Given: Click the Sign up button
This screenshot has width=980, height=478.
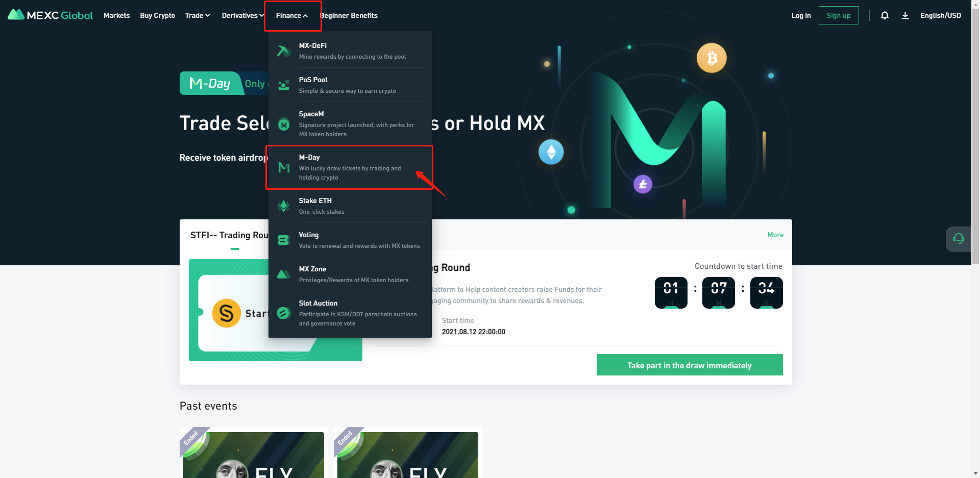Looking at the screenshot, I should pos(839,15).
